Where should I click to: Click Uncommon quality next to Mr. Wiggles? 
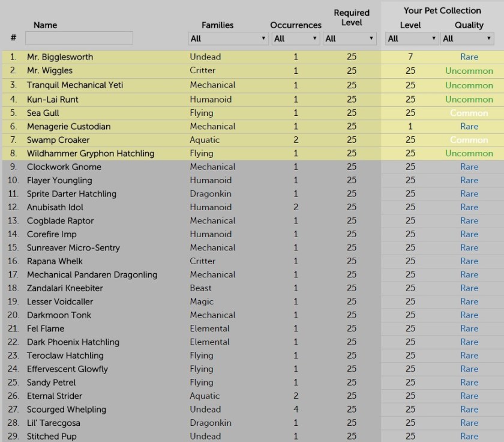pos(469,71)
